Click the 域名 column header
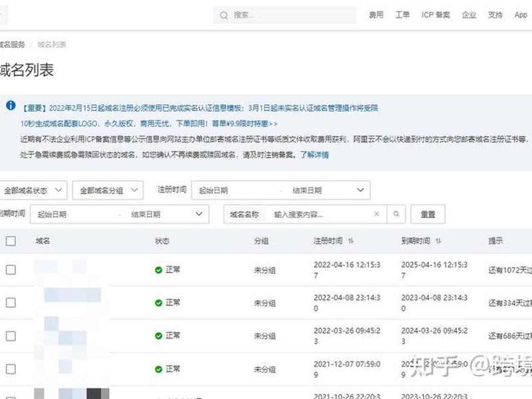This screenshot has height=399, width=532. [43, 241]
